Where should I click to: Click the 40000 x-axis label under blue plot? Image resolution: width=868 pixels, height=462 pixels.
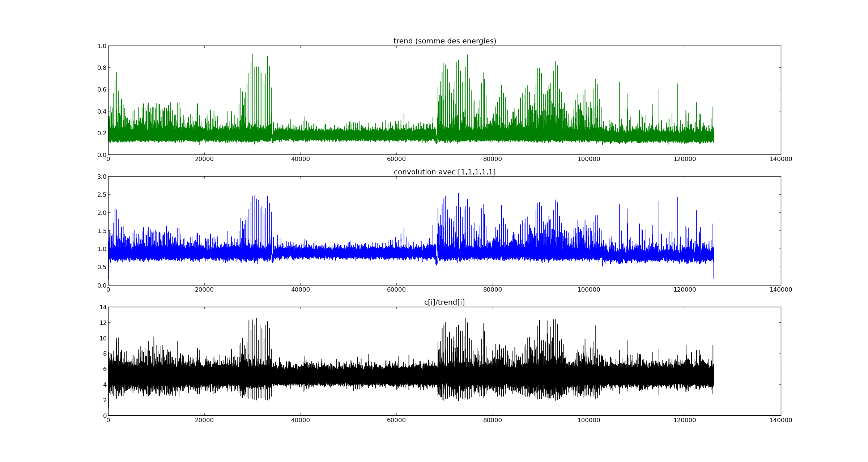click(300, 290)
